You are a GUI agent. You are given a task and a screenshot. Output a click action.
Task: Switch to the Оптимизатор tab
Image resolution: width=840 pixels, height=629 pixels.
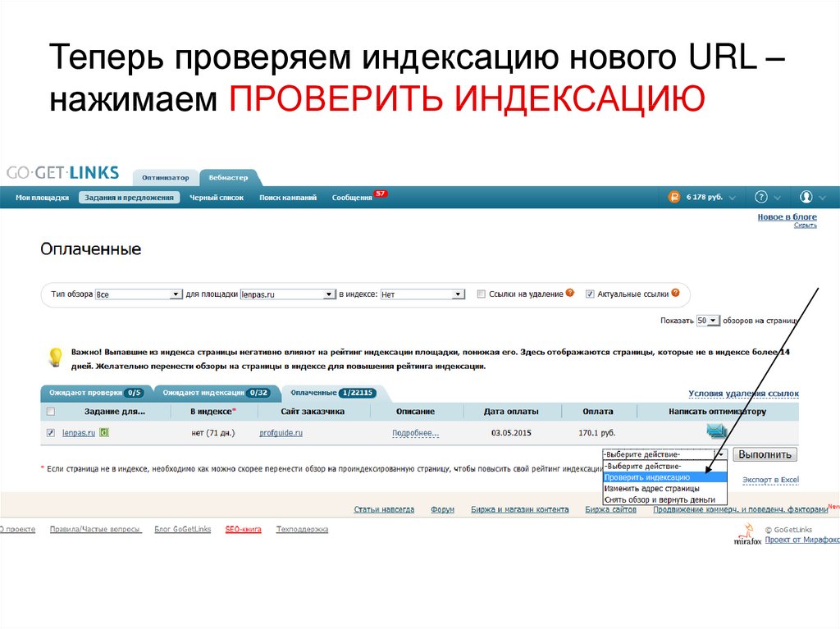pos(165,177)
